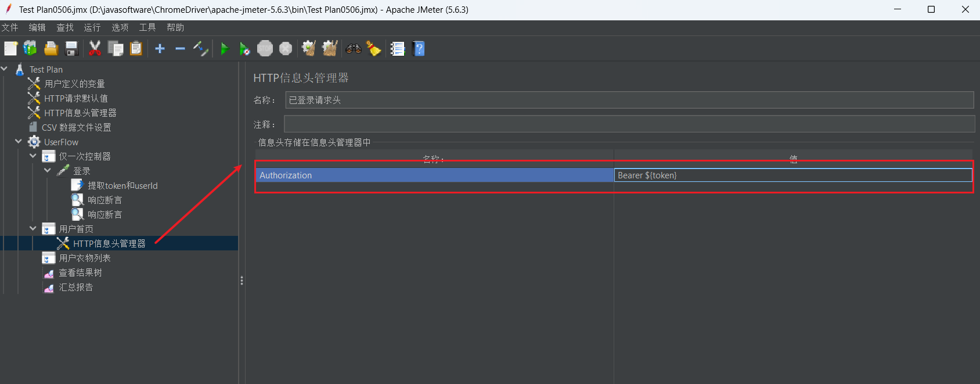Click the Stop test icon

265,49
